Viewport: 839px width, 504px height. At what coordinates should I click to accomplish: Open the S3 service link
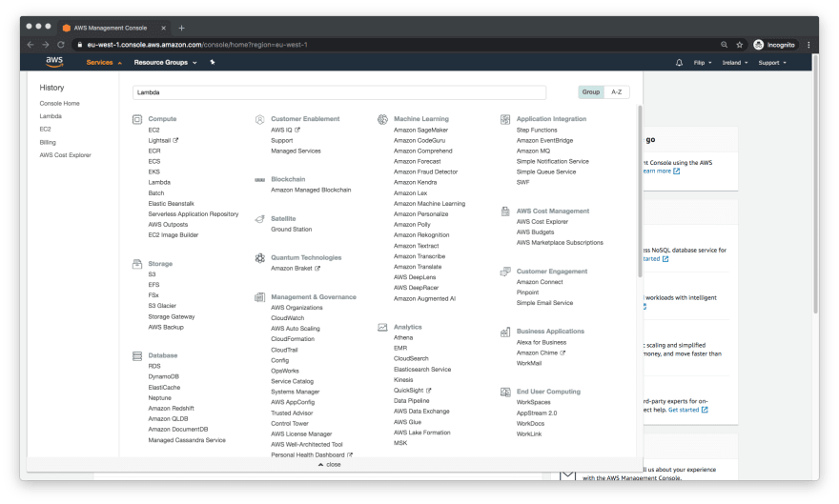(x=152, y=274)
